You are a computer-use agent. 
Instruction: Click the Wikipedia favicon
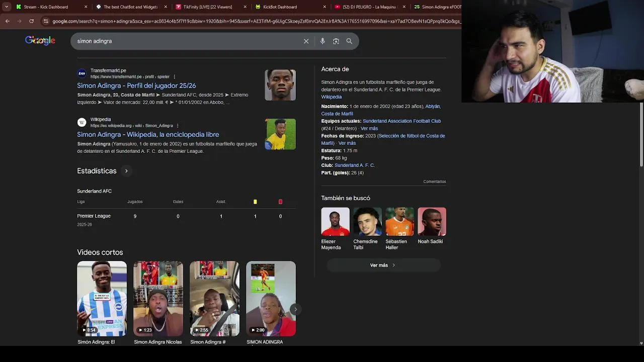pos(82,122)
